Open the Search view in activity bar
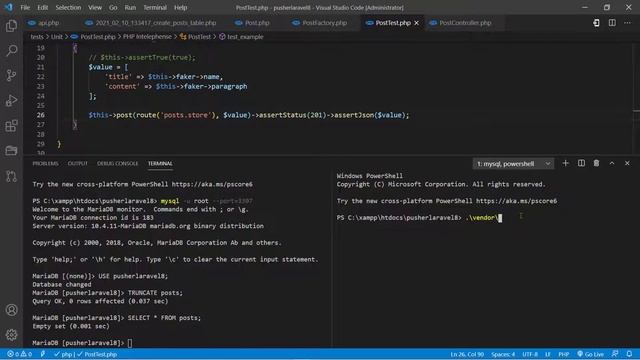Image resolution: width=640 pixels, height=360 pixels. coord(11,51)
